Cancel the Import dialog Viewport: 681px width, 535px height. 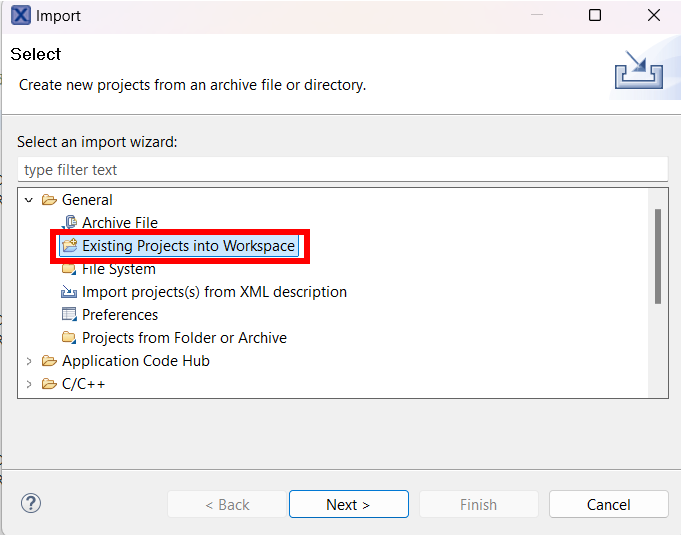tap(608, 504)
